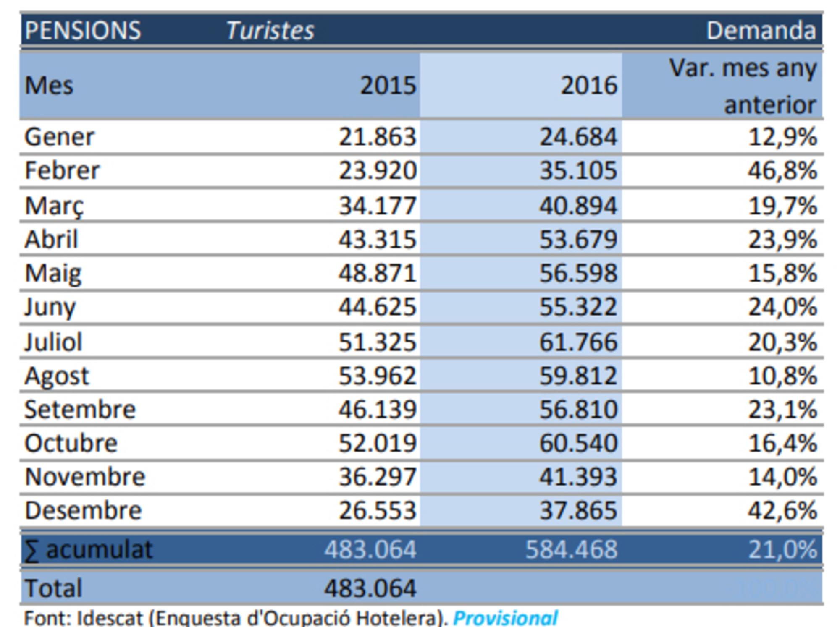Click the Juliol 2016 value 61.766

[x=578, y=342]
